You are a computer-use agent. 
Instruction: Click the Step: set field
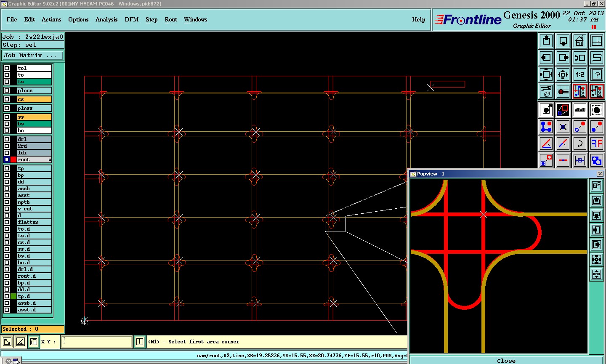click(x=33, y=45)
